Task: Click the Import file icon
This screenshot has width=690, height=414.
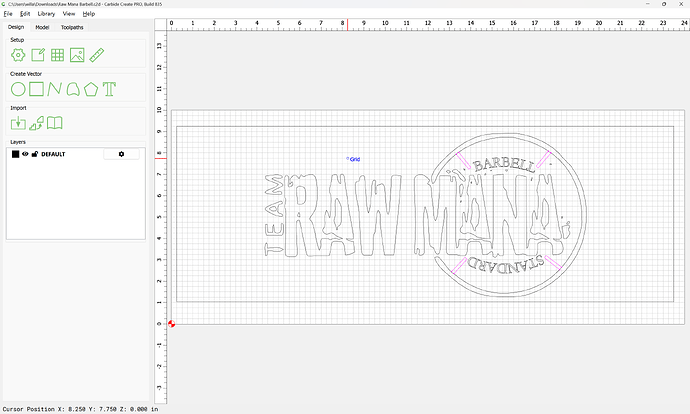Action: point(17,123)
